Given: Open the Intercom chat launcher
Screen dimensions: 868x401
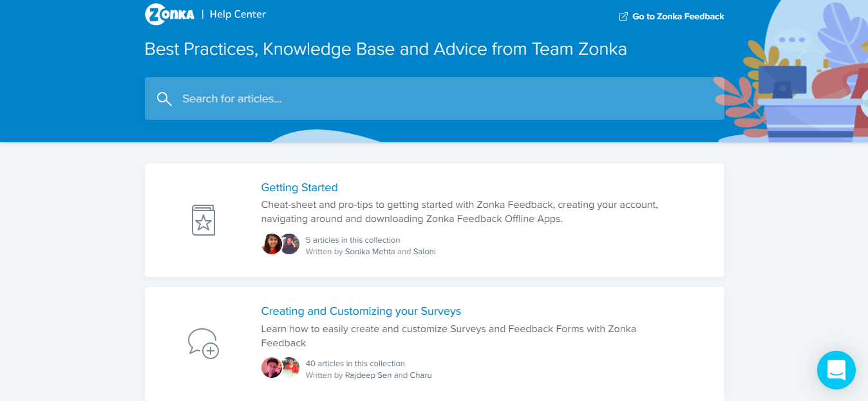Looking at the screenshot, I should pos(836,370).
